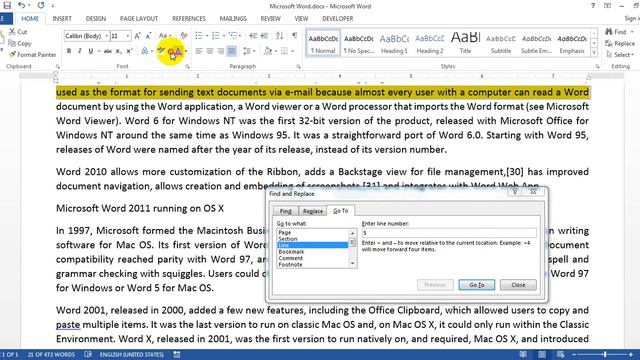Open the INSERT ribbon tab
Image resolution: width=640 pixels, height=360 pixels.
tap(62, 18)
